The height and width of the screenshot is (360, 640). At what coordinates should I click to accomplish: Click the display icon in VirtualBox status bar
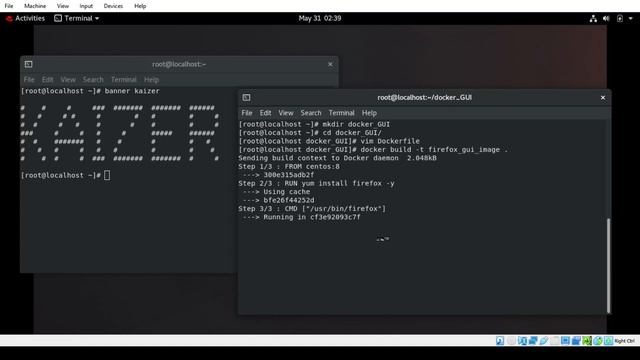pyautogui.click(x=565, y=341)
